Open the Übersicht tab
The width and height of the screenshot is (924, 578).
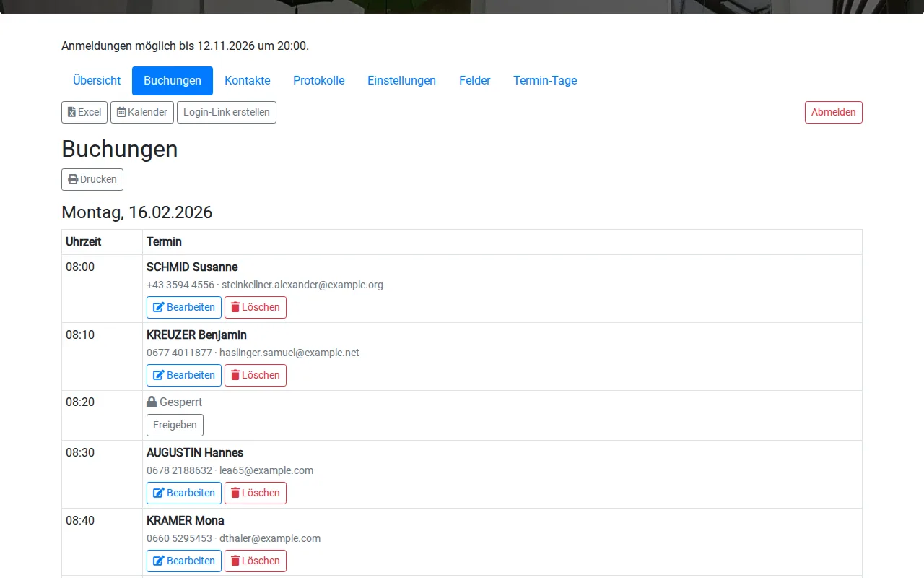coord(97,81)
